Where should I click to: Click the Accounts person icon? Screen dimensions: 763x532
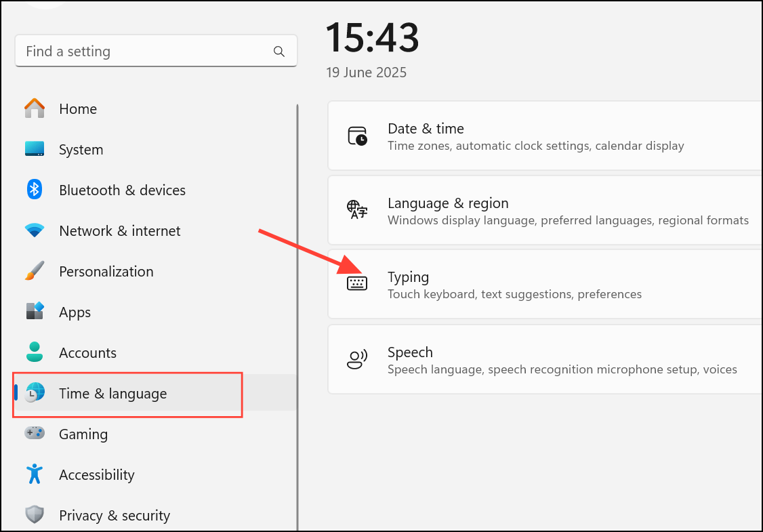pos(34,352)
